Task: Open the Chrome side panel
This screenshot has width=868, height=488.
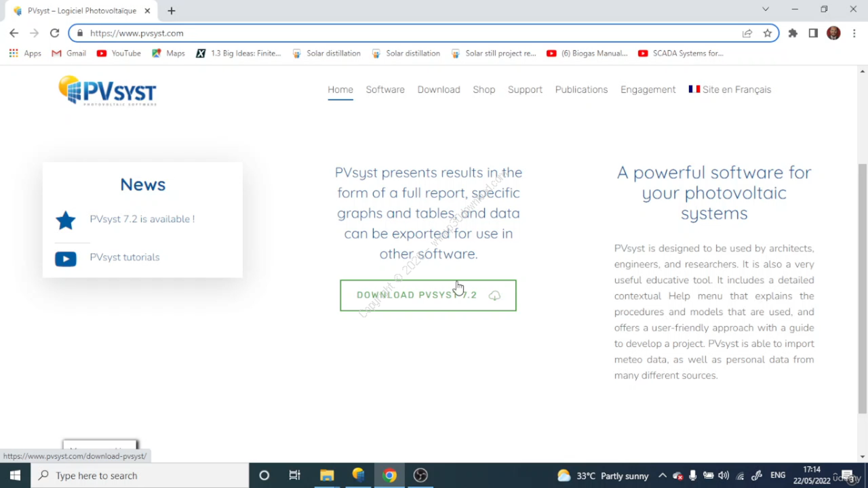Action: 813,33
